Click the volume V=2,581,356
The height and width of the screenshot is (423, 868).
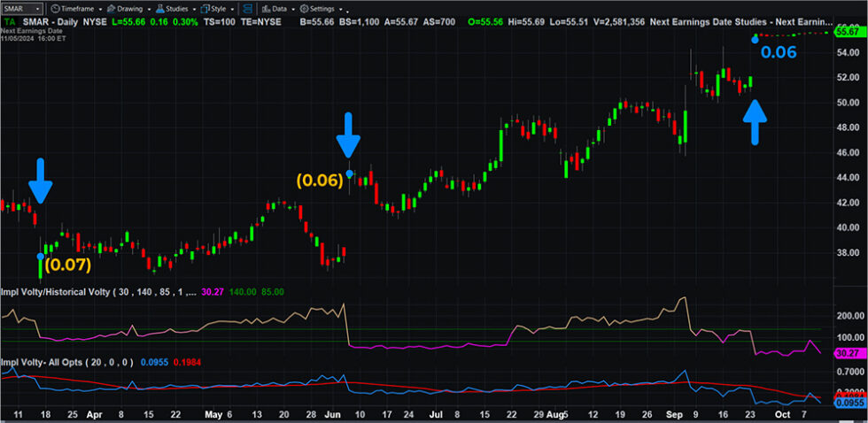click(x=620, y=22)
